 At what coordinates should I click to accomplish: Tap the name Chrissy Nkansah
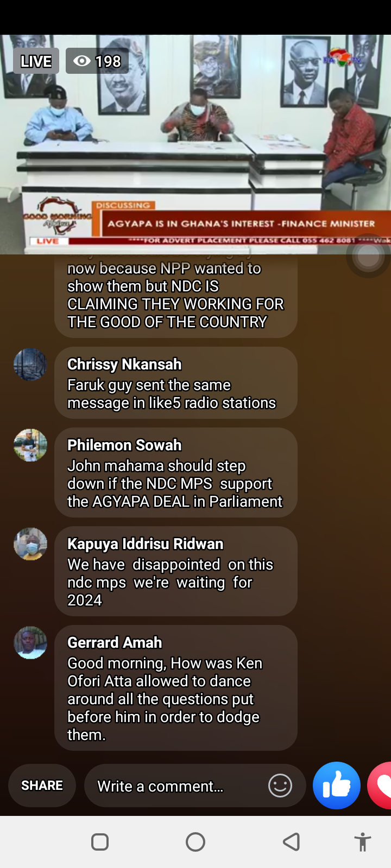coord(124,364)
